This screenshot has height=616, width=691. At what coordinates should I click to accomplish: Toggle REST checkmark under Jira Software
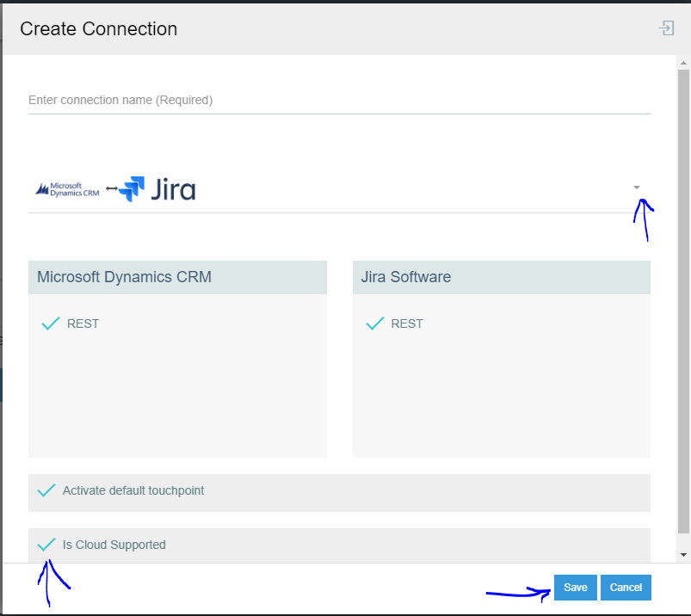(375, 323)
